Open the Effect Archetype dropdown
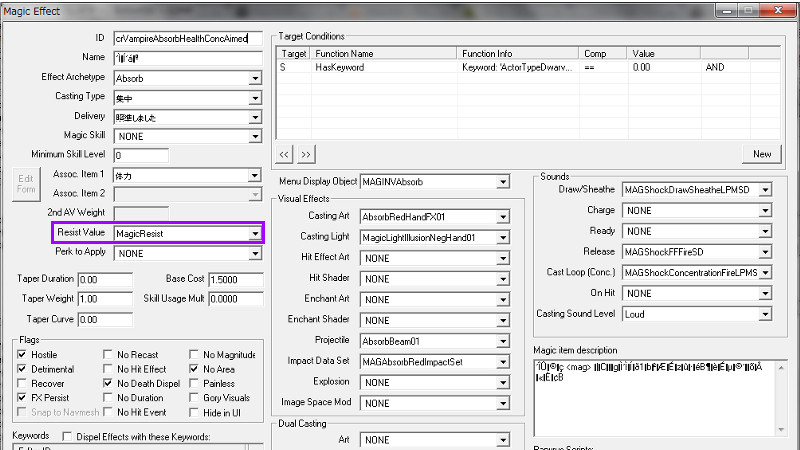This screenshot has width=800, height=450. point(255,79)
